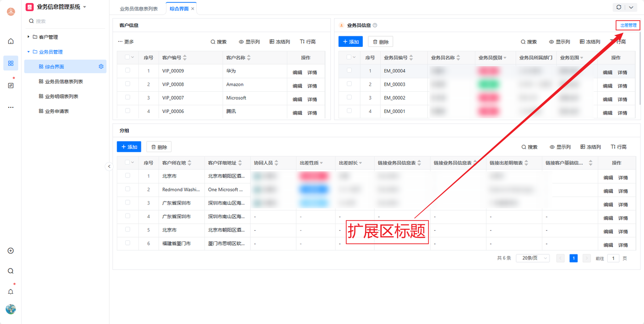Open the apps grid icon in left rail

point(11,63)
